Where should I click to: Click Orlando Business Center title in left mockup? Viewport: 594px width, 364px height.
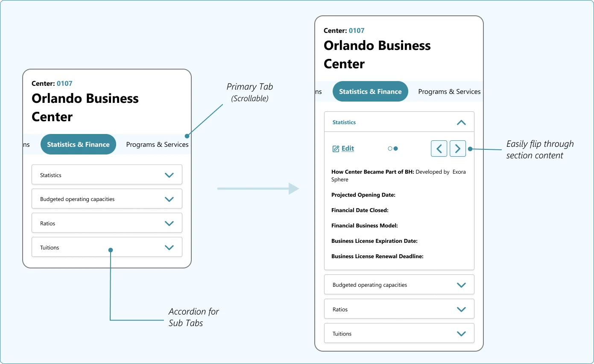tap(85, 108)
